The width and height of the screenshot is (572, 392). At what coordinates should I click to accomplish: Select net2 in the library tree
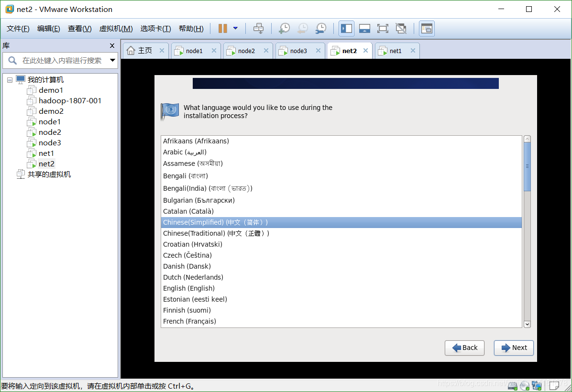pyautogui.click(x=46, y=164)
